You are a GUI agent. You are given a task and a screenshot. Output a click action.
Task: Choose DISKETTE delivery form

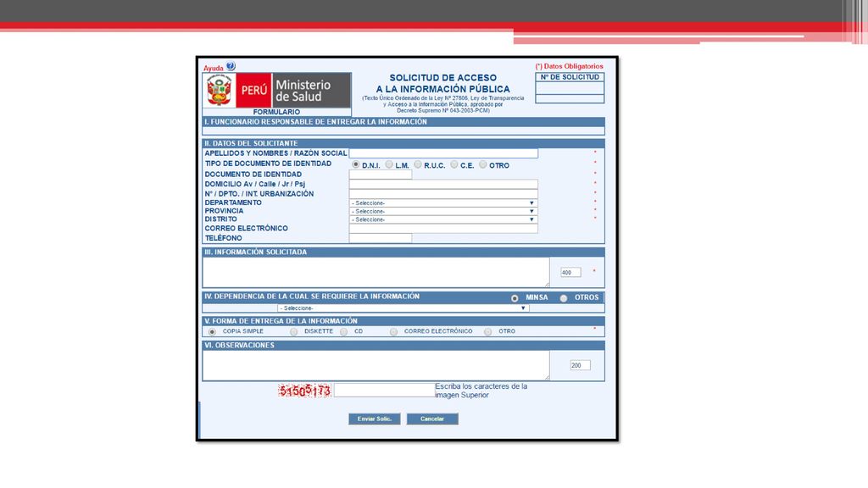pyautogui.click(x=293, y=332)
